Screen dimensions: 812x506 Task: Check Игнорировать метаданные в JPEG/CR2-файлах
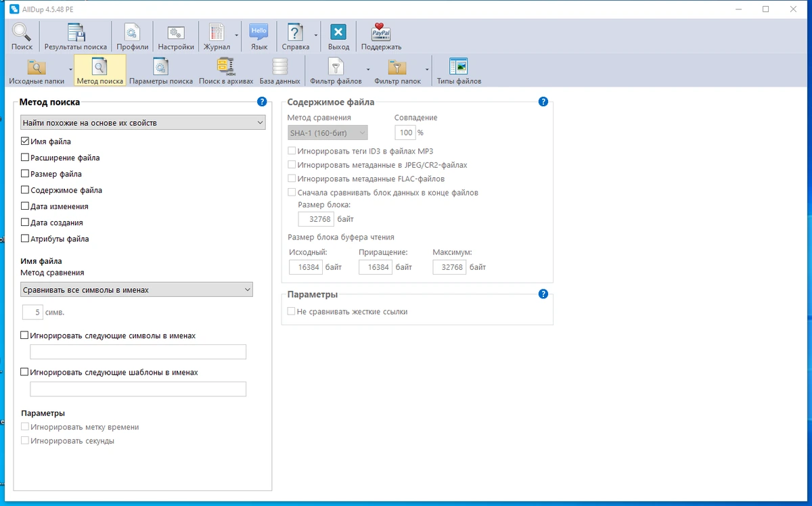pyautogui.click(x=292, y=164)
